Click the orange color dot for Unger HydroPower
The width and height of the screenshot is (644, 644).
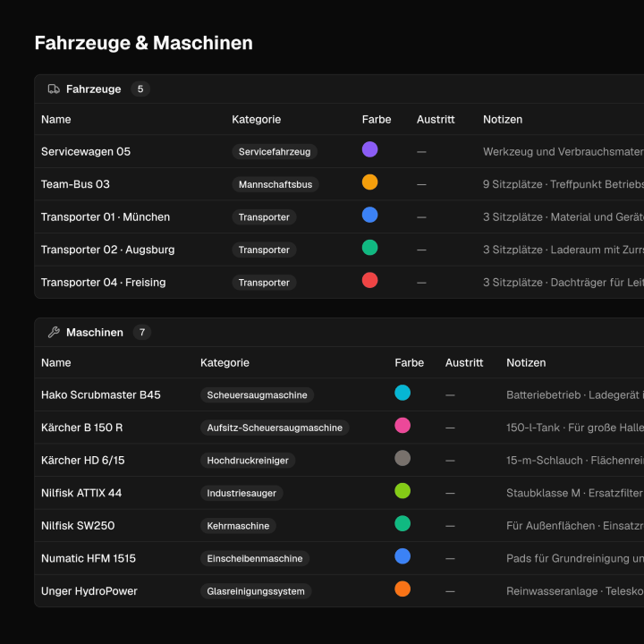[x=402, y=589]
